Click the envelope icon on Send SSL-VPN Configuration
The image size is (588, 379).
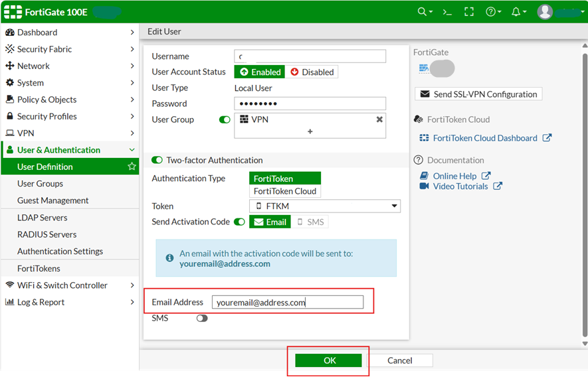pyautogui.click(x=425, y=94)
